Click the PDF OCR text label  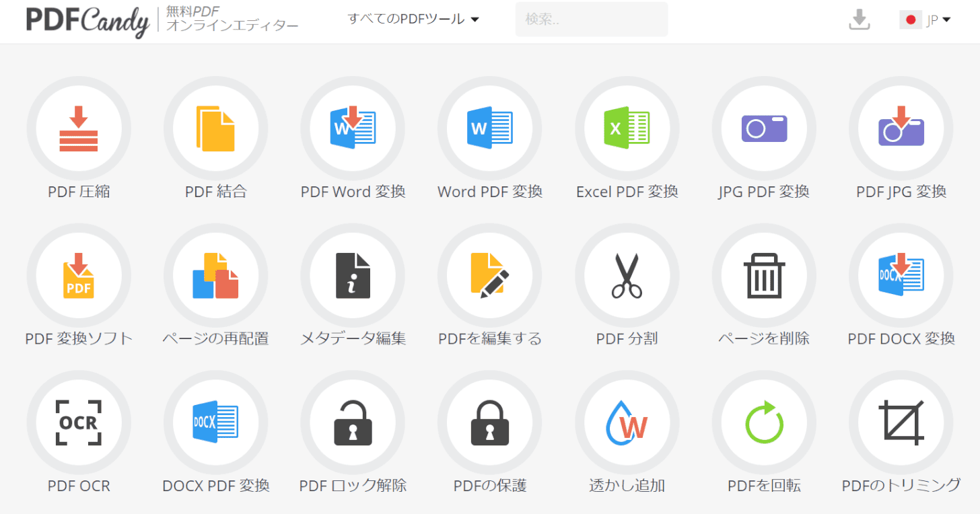click(79, 485)
